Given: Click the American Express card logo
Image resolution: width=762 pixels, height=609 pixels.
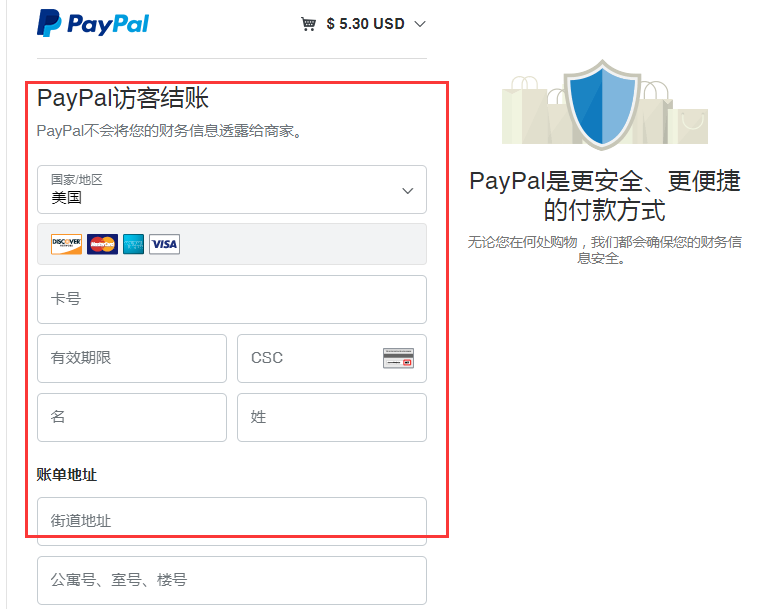Looking at the screenshot, I should (134, 244).
